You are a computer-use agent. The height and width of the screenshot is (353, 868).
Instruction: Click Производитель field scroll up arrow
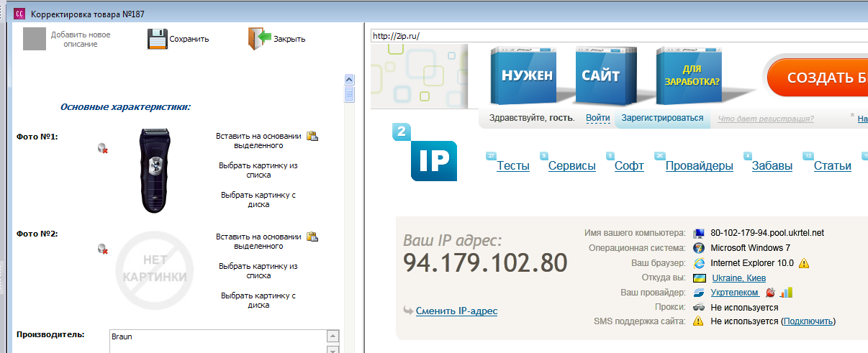(333, 336)
